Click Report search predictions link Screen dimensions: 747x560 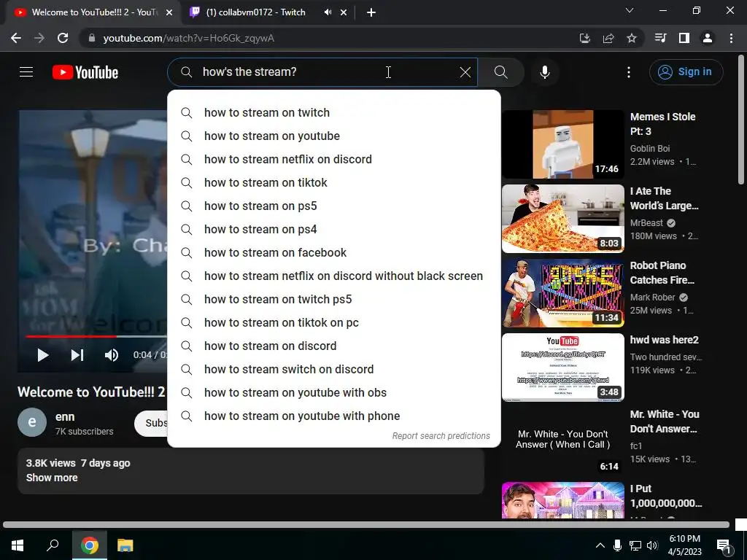tap(441, 436)
